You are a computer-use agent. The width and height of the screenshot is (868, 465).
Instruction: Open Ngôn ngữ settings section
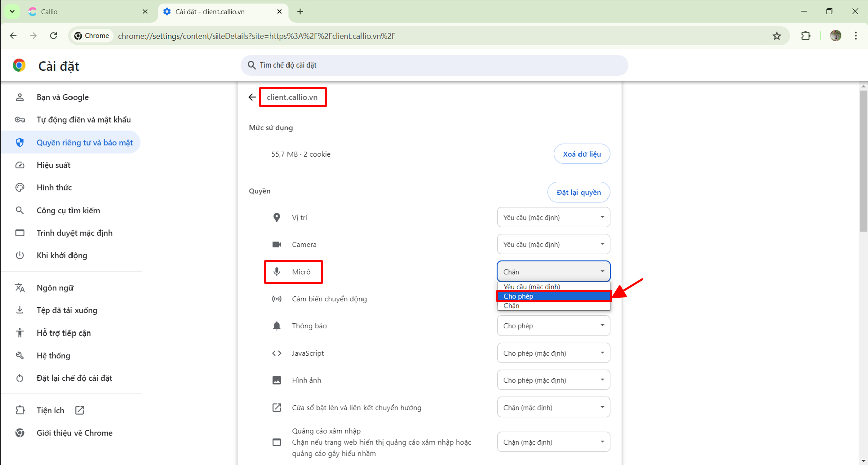tap(70, 288)
